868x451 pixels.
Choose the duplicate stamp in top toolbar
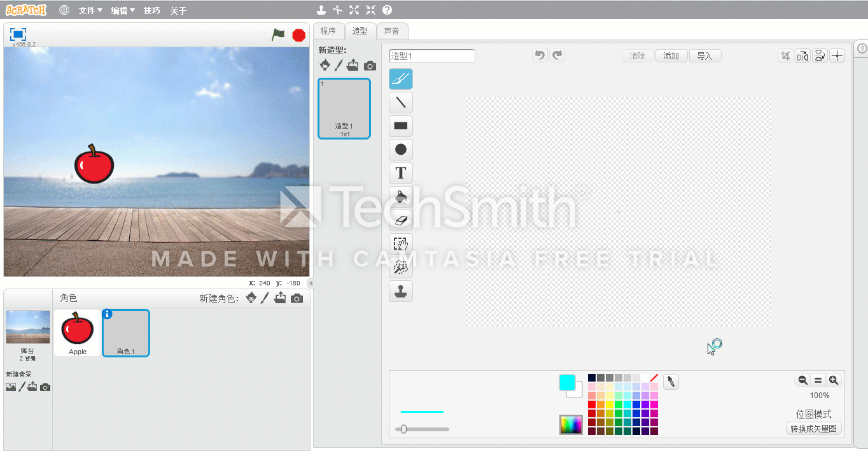(x=321, y=10)
